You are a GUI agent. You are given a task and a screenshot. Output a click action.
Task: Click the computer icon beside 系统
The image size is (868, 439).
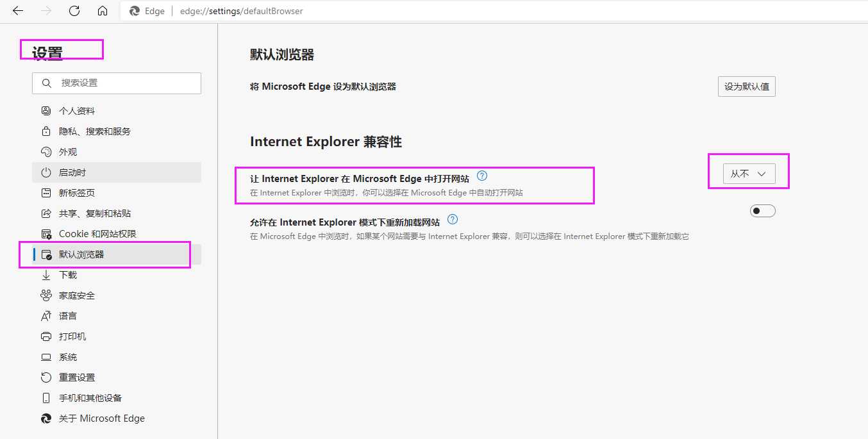tap(46, 357)
